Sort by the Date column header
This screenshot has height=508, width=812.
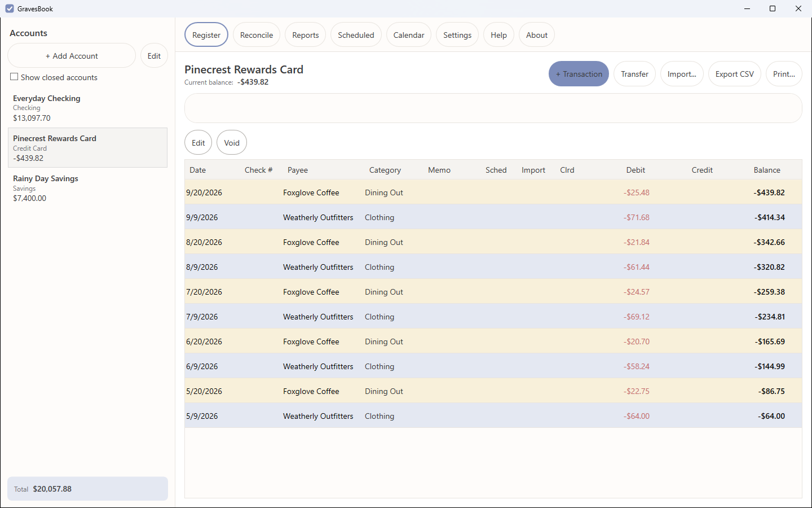point(197,170)
